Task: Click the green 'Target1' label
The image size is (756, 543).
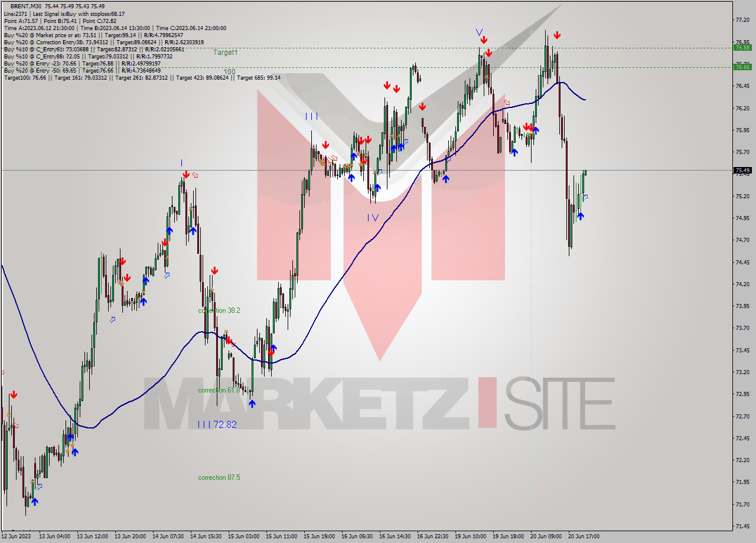Action: (225, 52)
